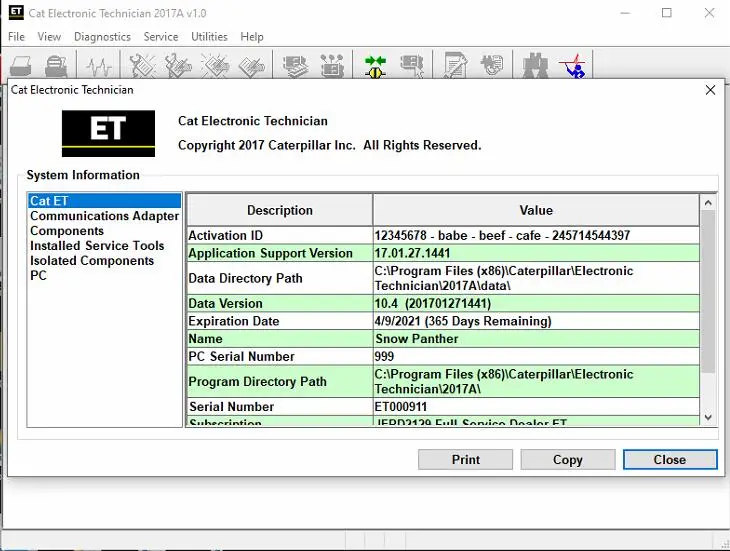Image resolution: width=730 pixels, height=551 pixels.
Task: Click the table scrollbar's down arrow
Action: click(708, 417)
